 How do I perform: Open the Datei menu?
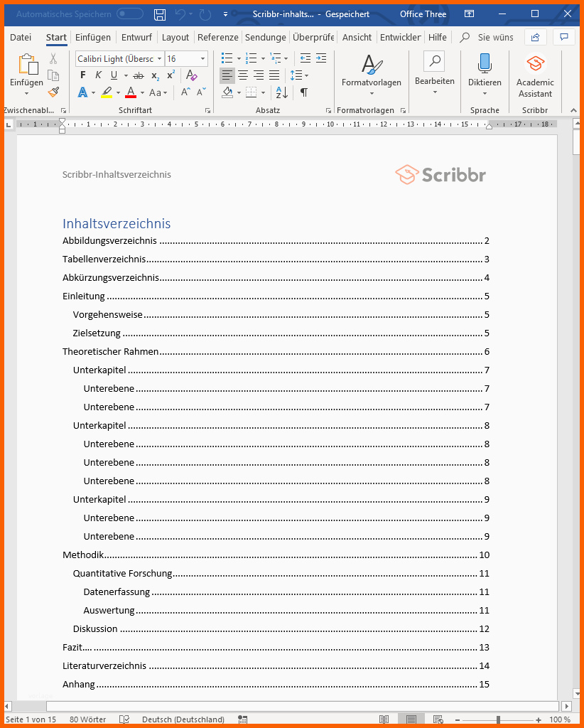21,37
